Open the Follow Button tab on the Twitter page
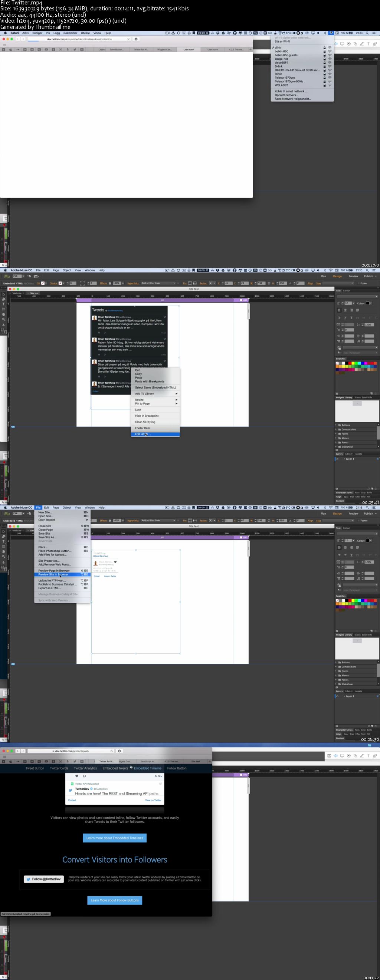Viewport: 380px width, 980px height. click(x=177, y=768)
